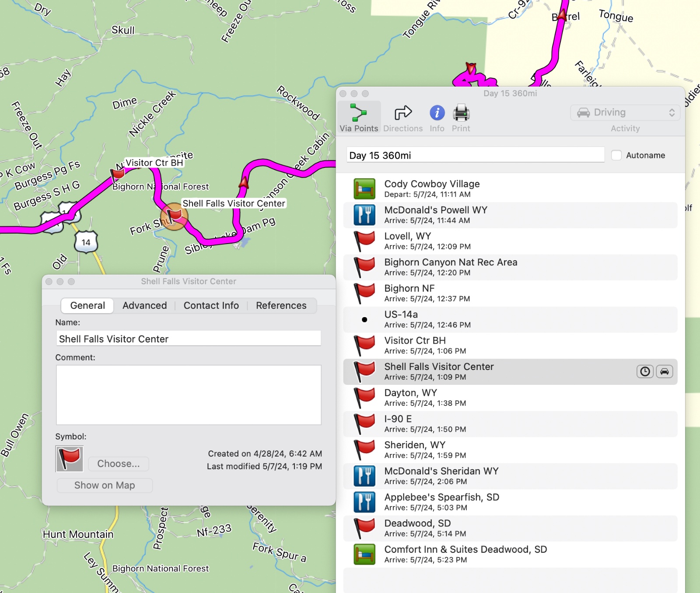Select the US-14a entry text
The width and height of the screenshot is (700, 593).
pyautogui.click(x=401, y=314)
